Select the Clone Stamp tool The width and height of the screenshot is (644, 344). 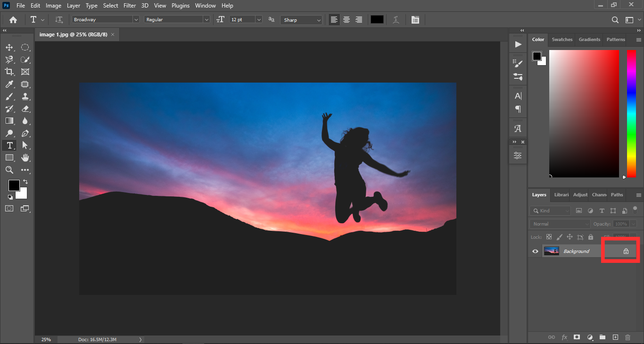click(25, 96)
